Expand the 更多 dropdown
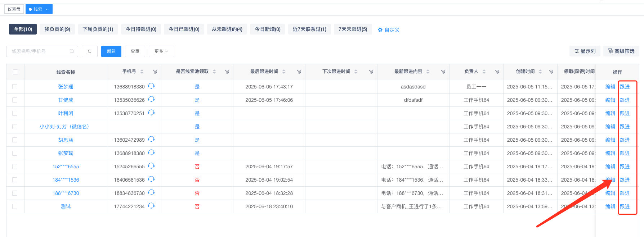Viewport: 644px width, 237px height. click(x=161, y=51)
